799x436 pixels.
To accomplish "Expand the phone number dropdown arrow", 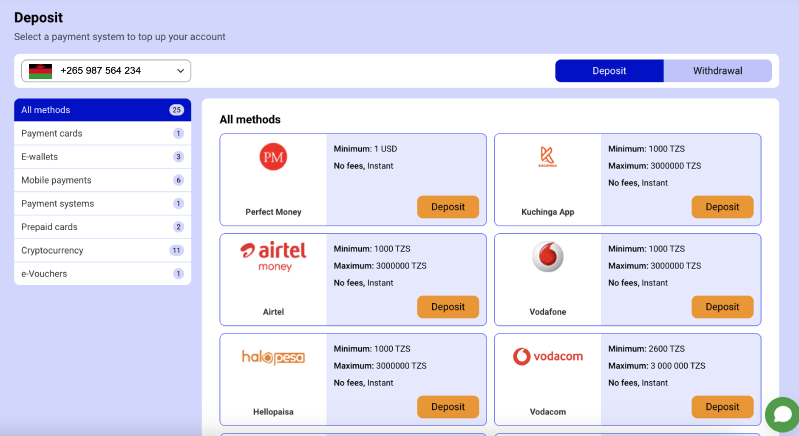I will pyautogui.click(x=180, y=71).
